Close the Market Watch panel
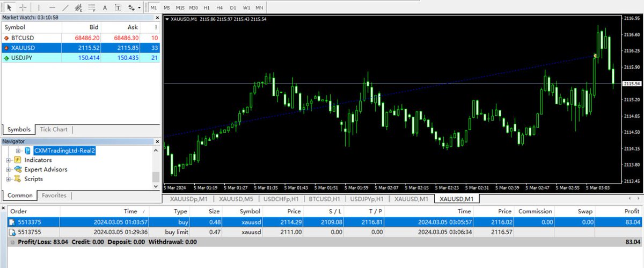 point(157,18)
